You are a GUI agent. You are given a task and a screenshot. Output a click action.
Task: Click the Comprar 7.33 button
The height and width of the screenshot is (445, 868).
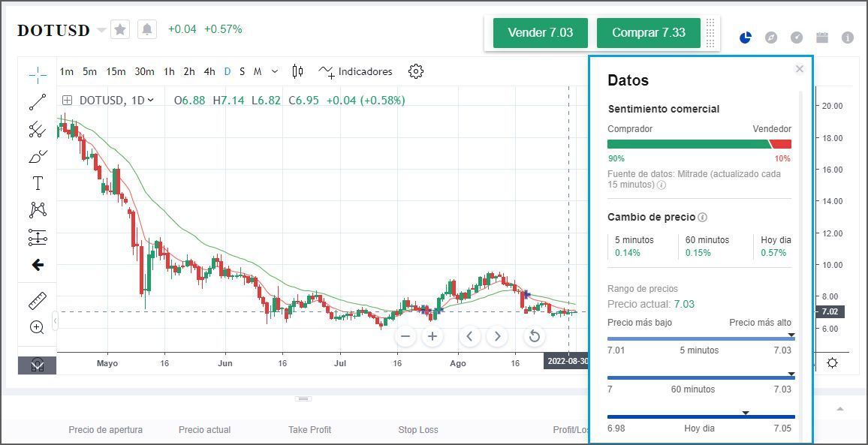click(648, 33)
